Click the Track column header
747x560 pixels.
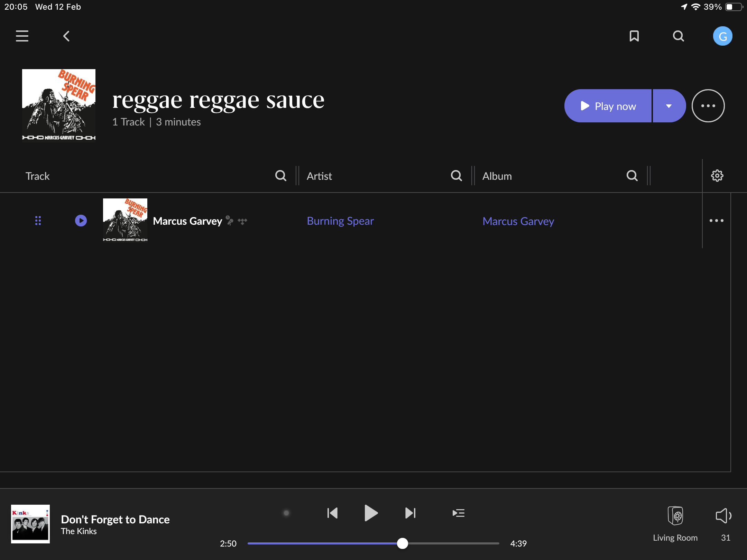(x=38, y=176)
